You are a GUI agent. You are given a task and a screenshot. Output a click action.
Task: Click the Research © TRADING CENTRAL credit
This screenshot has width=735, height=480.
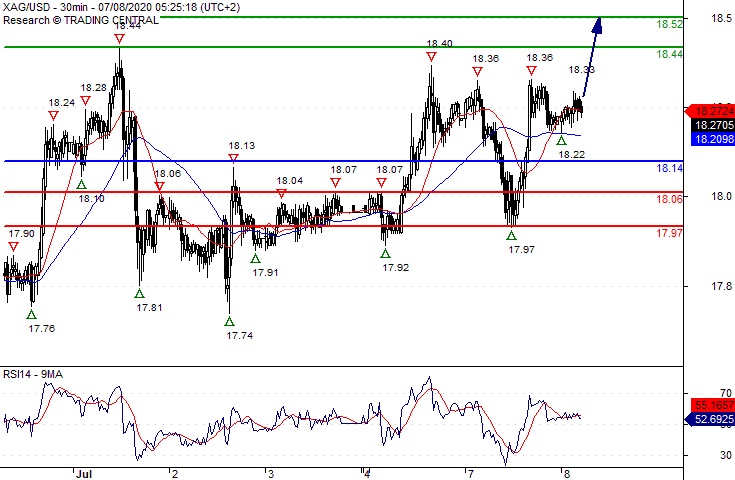pyautogui.click(x=81, y=20)
